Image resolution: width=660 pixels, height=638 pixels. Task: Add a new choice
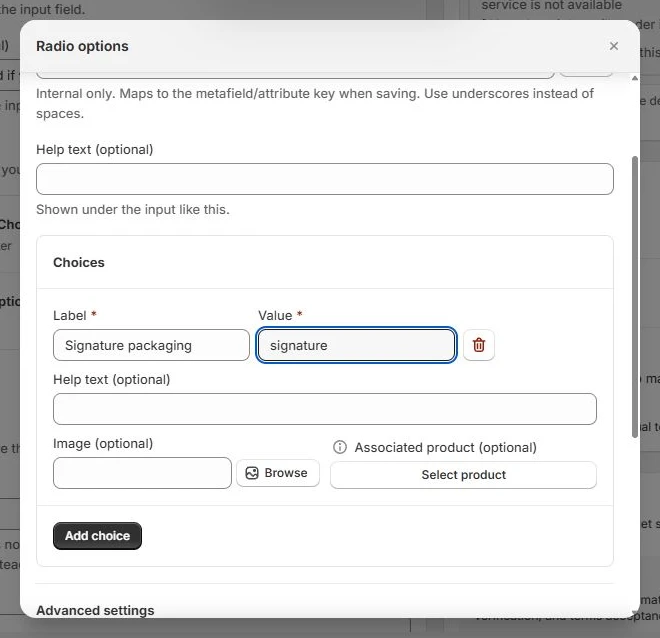tap(97, 536)
